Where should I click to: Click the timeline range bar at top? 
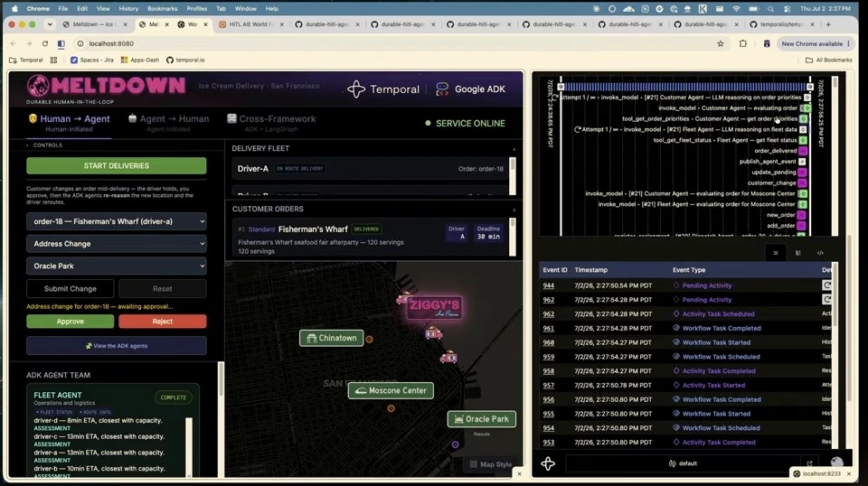(x=685, y=87)
